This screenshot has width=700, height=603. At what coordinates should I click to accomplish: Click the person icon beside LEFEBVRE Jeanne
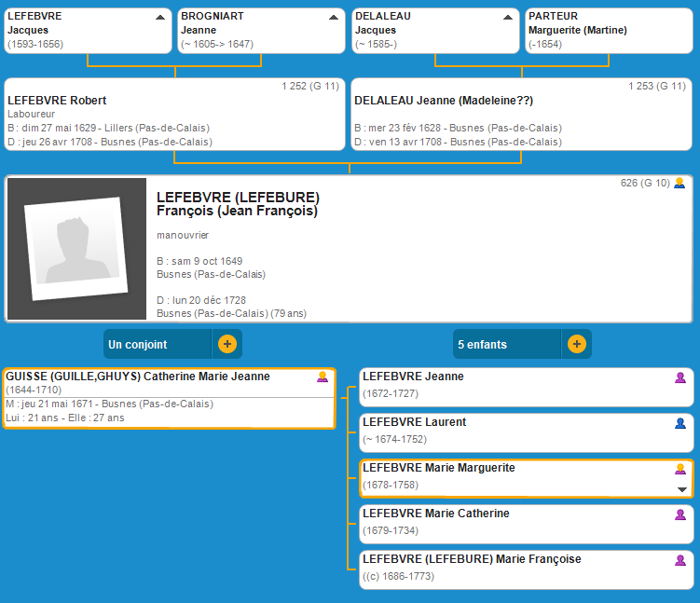click(x=680, y=377)
